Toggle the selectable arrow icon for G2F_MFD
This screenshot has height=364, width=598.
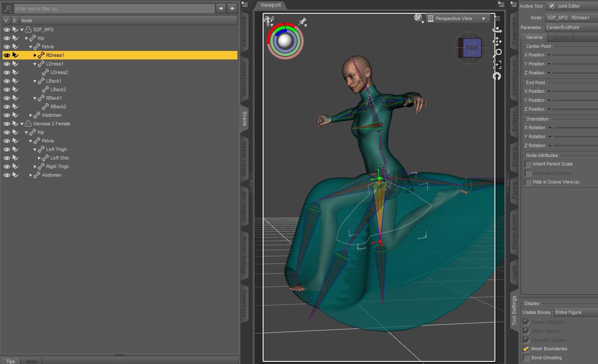click(15, 30)
